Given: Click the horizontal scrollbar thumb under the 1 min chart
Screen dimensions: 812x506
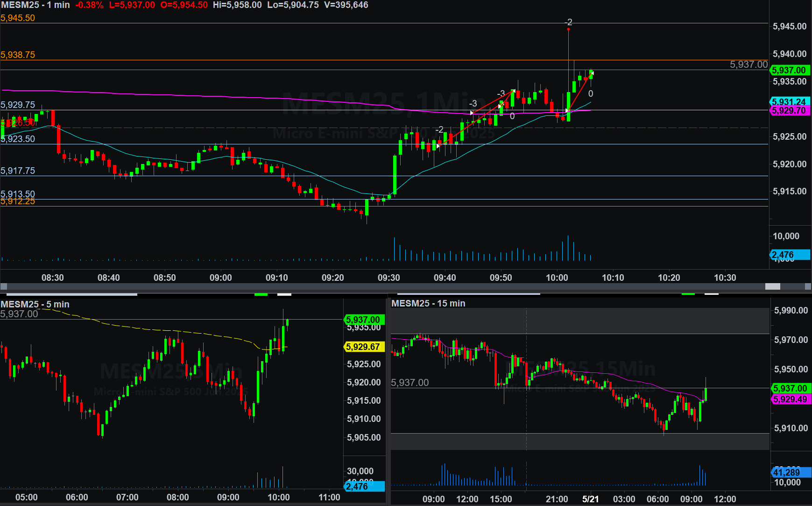Looking at the screenshot, I should pyautogui.click(x=772, y=286).
